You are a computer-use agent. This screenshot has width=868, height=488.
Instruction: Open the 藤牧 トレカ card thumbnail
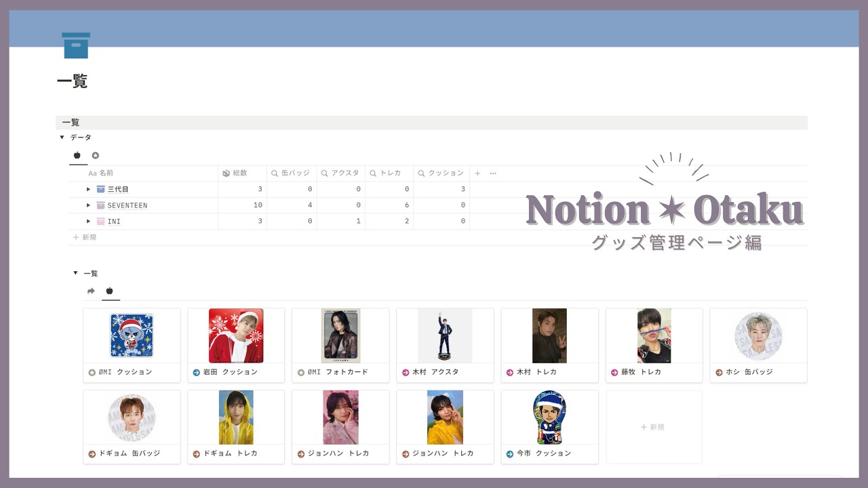point(654,335)
